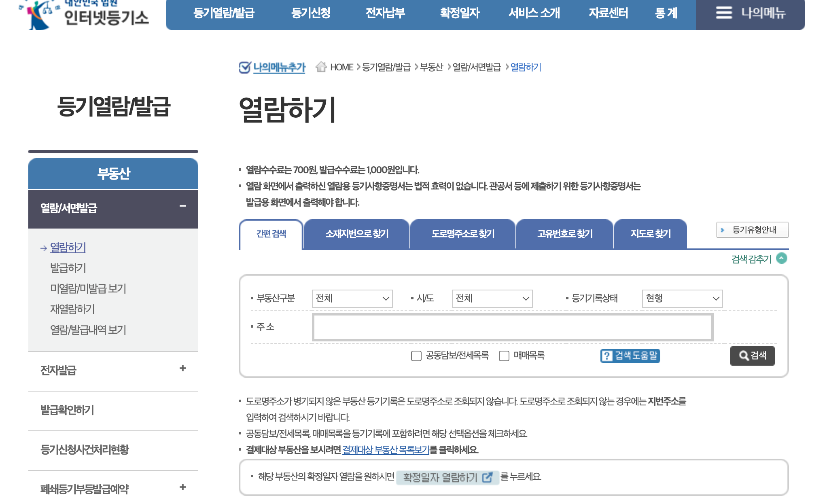
Task: Open the 등기신청 top menu
Action: (x=310, y=13)
